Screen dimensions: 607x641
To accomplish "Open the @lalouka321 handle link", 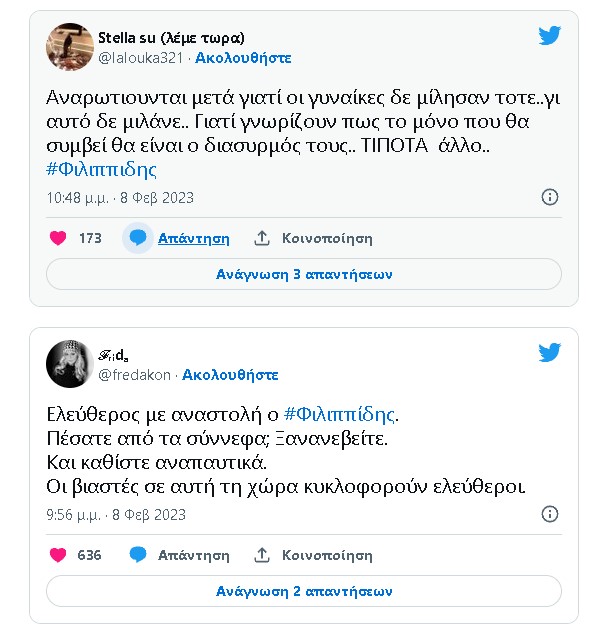I will tap(141, 58).
